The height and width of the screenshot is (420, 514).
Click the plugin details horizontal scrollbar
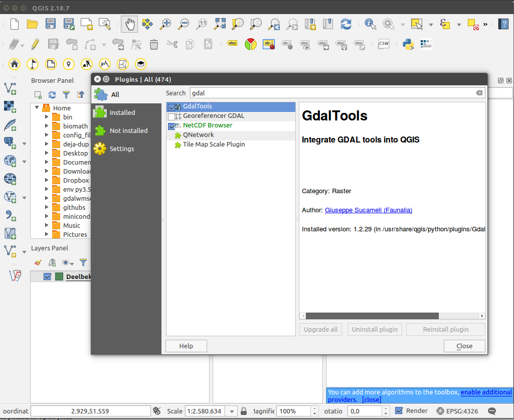372,316
